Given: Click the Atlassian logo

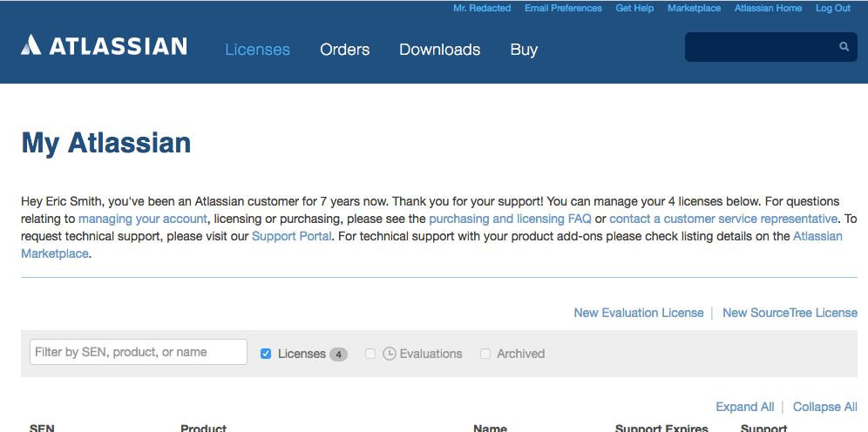Looking at the screenshot, I should click(104, 45).
